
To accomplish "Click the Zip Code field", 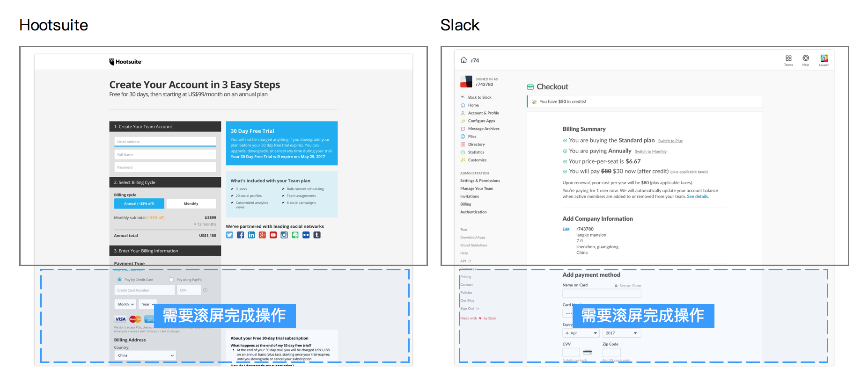I will pyautogui.click(x=611, y=353).
